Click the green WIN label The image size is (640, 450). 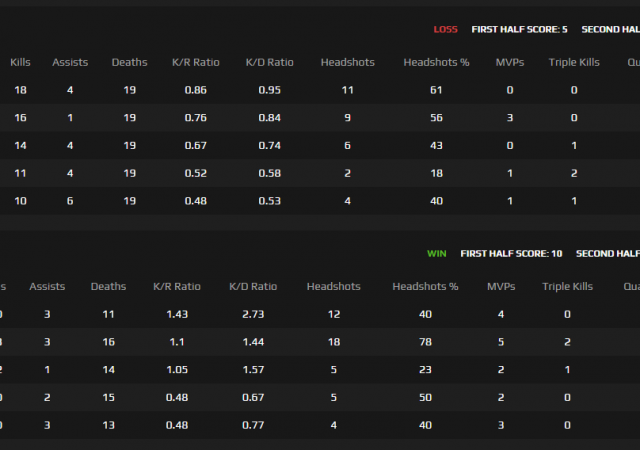point(437,253)
